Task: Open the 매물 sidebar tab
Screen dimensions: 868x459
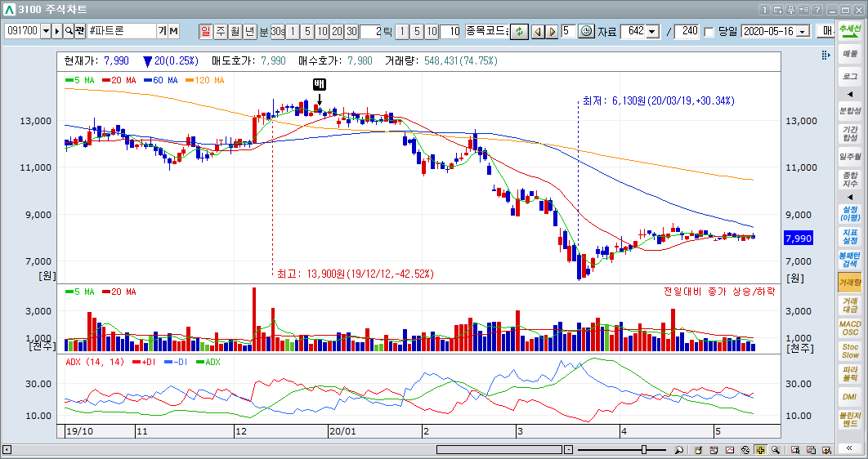Action: pos(850,54)
